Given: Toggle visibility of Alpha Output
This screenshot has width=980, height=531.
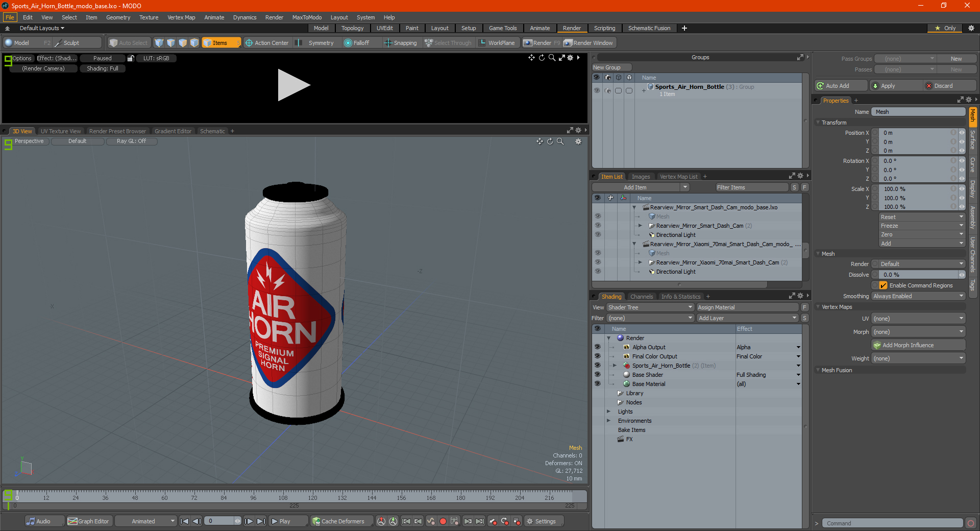Looking at the screenshot, I should point(597,347).
